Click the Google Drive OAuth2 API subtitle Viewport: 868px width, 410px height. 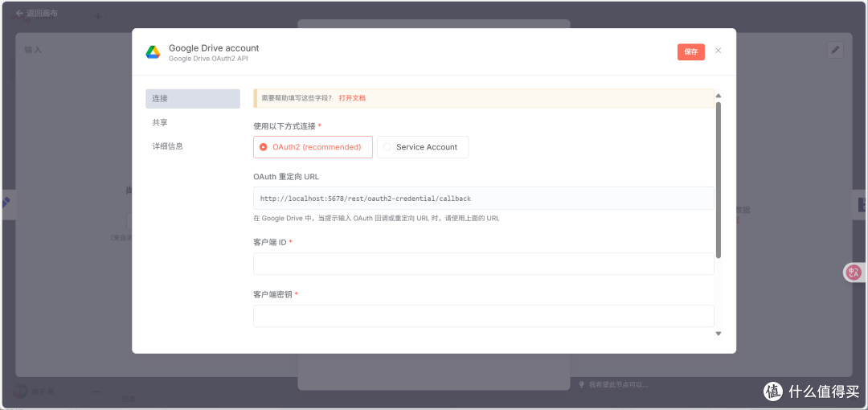(x=208, y=58)
